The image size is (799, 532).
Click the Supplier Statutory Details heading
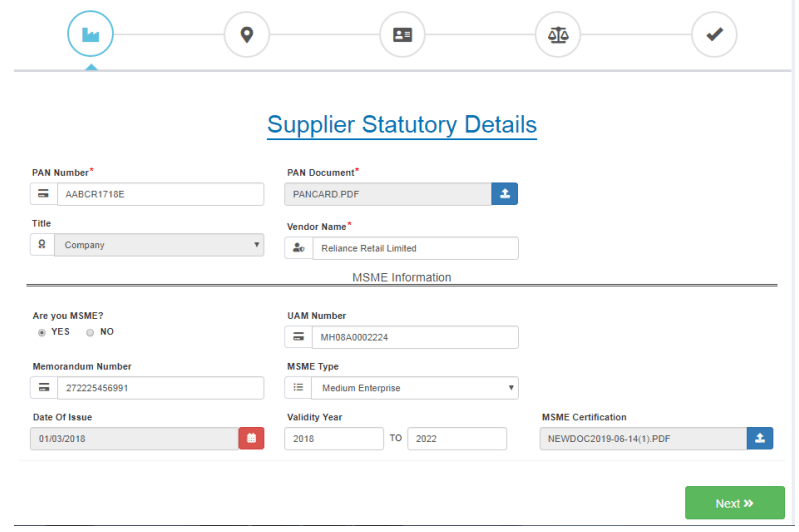coord(402,124)
